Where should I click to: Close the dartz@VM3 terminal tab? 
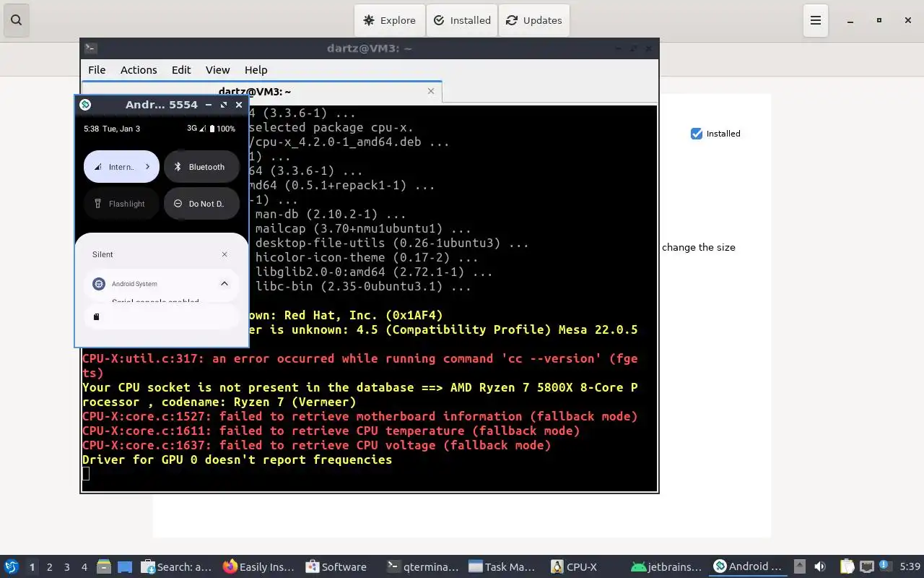coord(431,91)
